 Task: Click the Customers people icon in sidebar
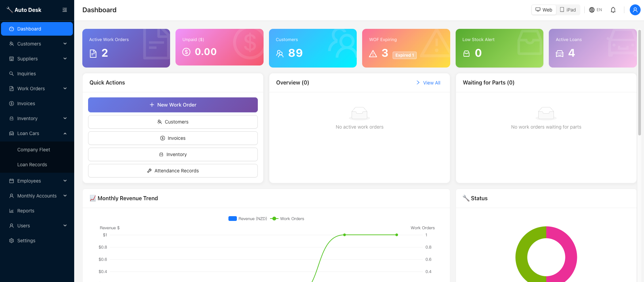(12, 44)
